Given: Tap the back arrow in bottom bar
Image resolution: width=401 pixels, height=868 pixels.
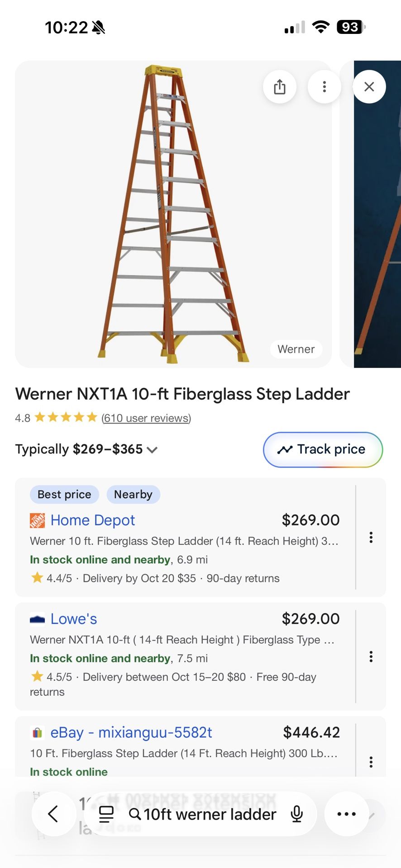Looking at the screenshot, I should point(53,814).
